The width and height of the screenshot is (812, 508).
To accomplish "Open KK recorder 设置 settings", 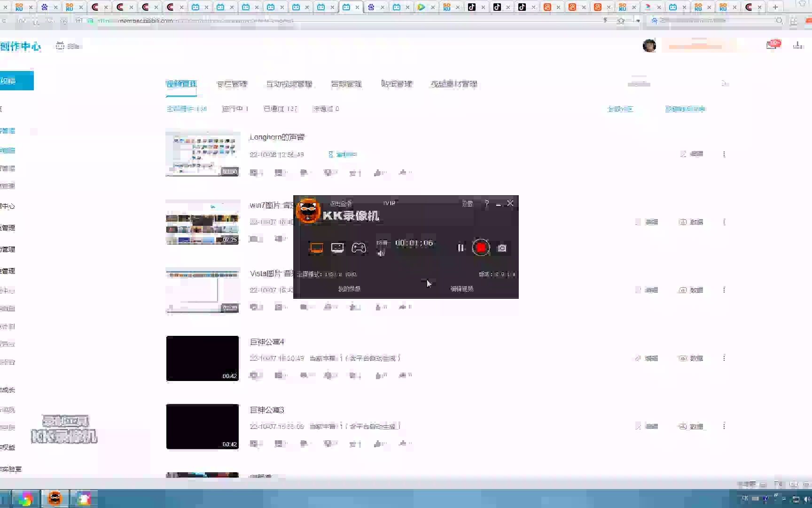I will 467,203.
